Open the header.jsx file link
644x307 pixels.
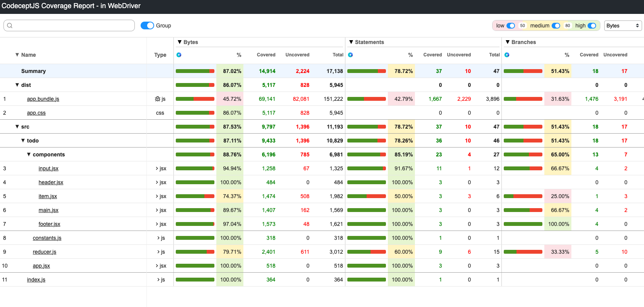click(51, 182)
